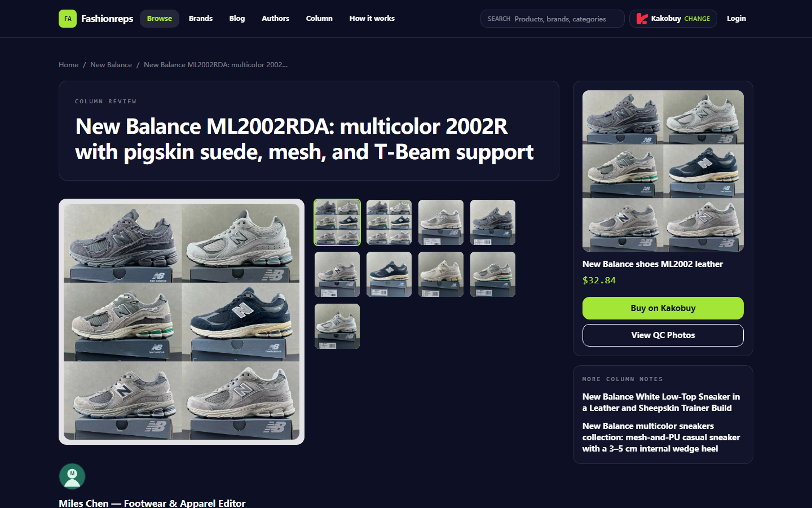Select Column in the top navigation
Screen dimensions: 812x508
coord(319,19)
